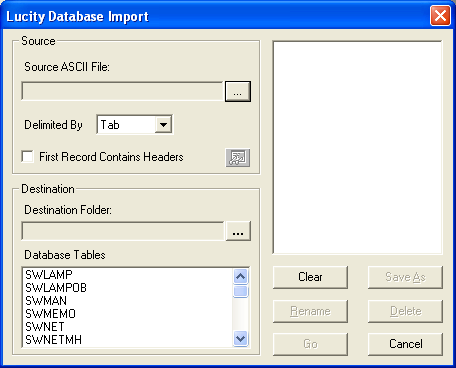The width and height of the screenshot is (456, 368).
Task: Click the table list scroll up arrow
Action: tap(241, 276)
